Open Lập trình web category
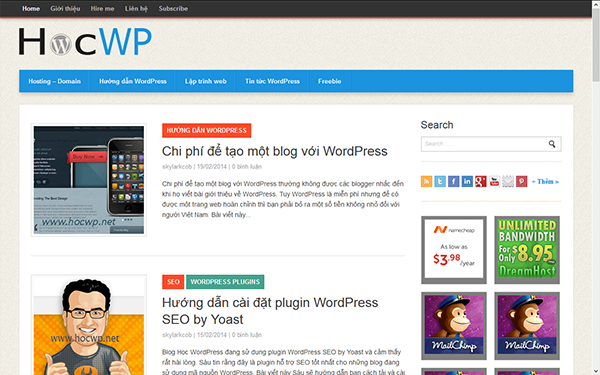 point(205,81)
